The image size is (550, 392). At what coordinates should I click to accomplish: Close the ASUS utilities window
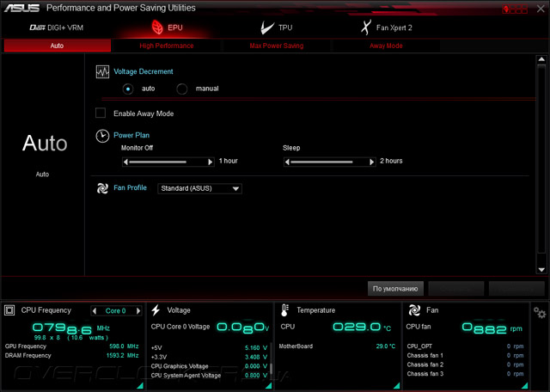point(541,9)
